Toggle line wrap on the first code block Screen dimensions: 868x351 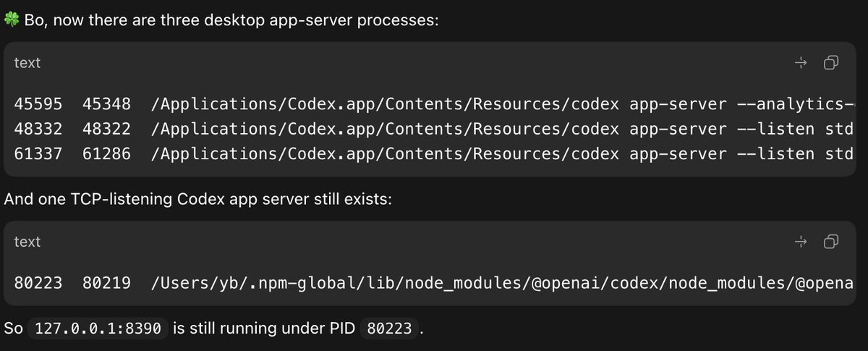[801, 63]
